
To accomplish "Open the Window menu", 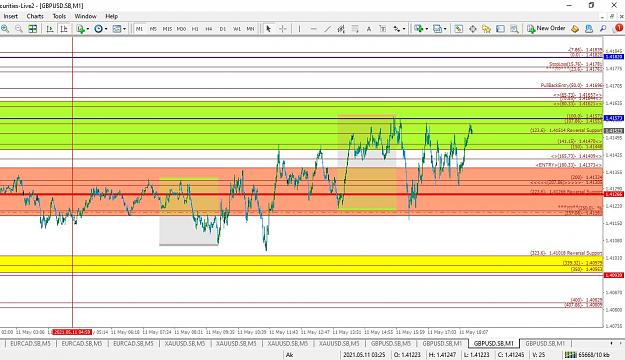I will pyautogui.click(x=85, y=16).
